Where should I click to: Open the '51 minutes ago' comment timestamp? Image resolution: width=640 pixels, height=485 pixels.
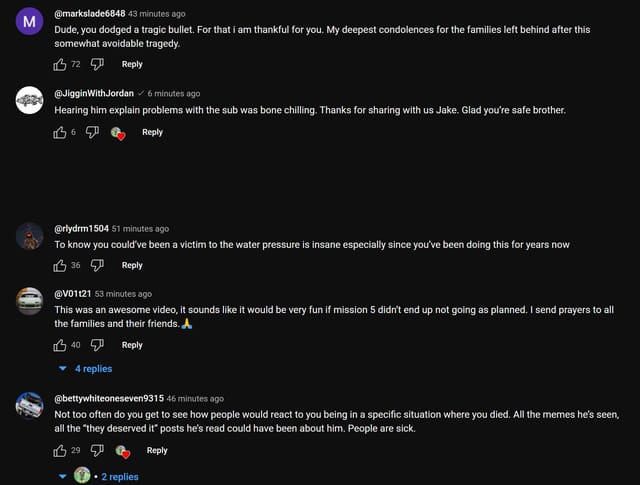pyautogui.click(x=140, y=229)
